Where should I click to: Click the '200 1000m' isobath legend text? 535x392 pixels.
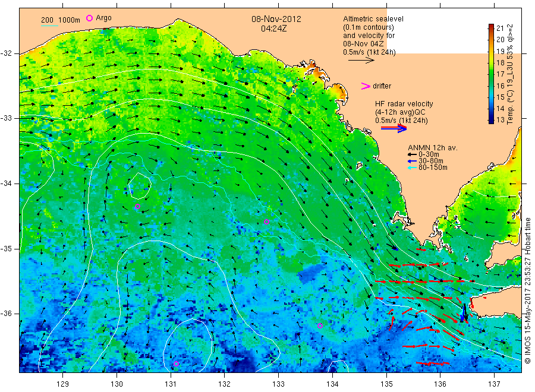[61, 20]
